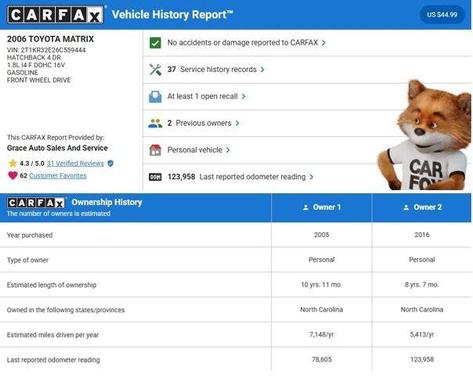The image size is (473, 378).
Task: Click the previous owners people icon
Action: [155, 123]
